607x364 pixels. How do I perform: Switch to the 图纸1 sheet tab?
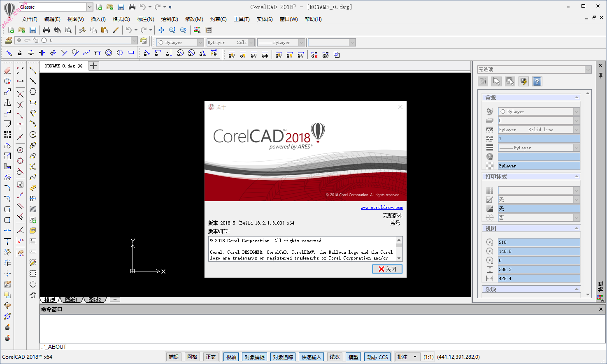71,300
